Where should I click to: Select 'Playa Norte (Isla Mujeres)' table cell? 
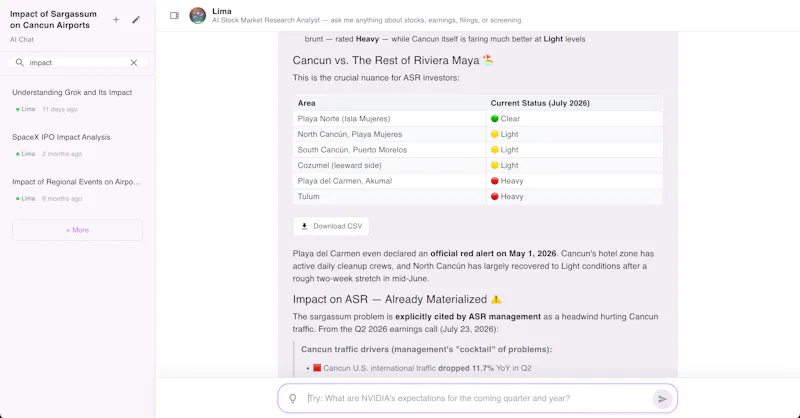(390, 118)
